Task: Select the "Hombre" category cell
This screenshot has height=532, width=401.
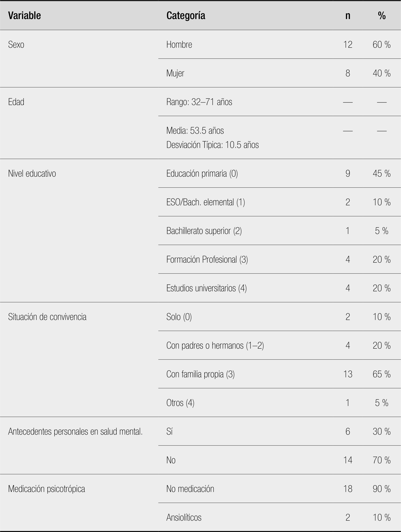Action: click(179, 44)
